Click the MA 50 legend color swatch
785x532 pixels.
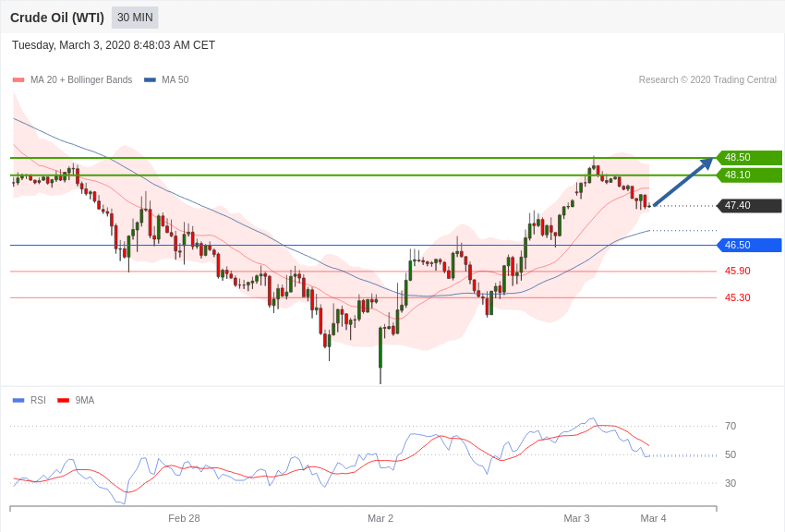(150, 79)
